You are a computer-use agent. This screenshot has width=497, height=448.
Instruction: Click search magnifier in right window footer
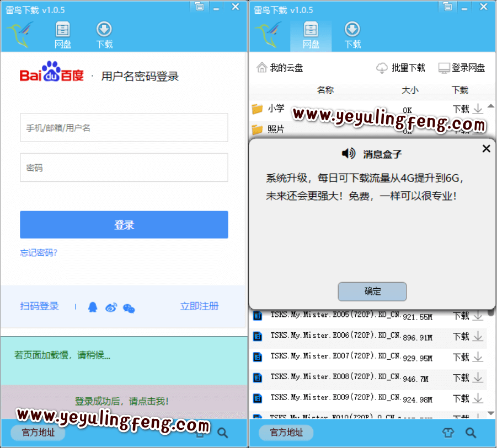pyautogui.click(x=471, y=433)
